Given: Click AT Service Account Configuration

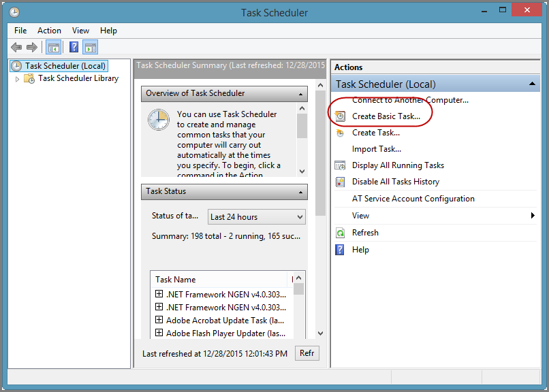Looking at the screenshot, I should tap(413, 199).
